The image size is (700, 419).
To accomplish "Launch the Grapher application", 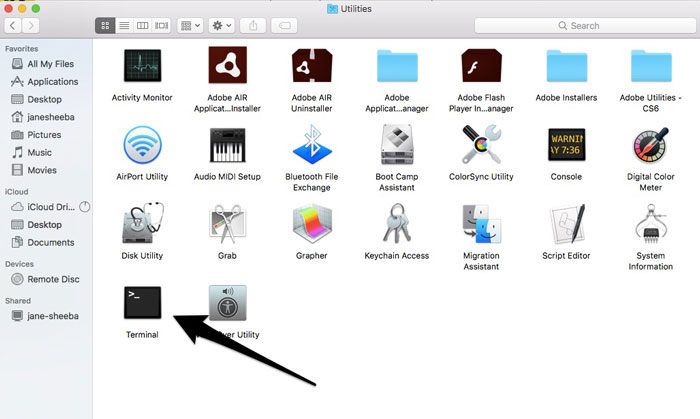I will (x=311, y=226).
